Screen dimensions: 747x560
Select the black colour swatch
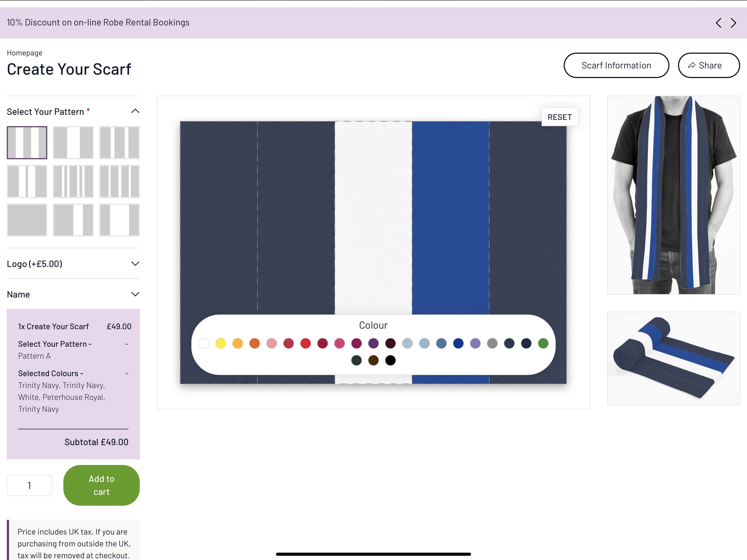pos(390,360)
